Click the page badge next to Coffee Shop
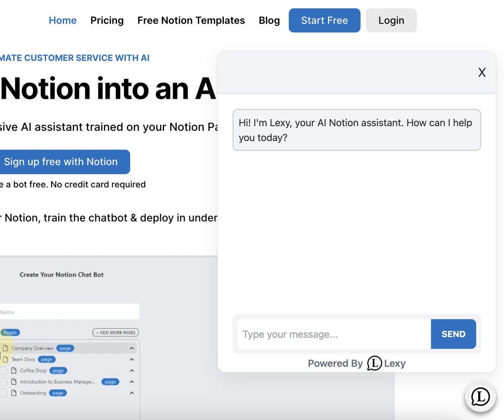This screenshot has width=504, height=420. [x=58, y=371]
